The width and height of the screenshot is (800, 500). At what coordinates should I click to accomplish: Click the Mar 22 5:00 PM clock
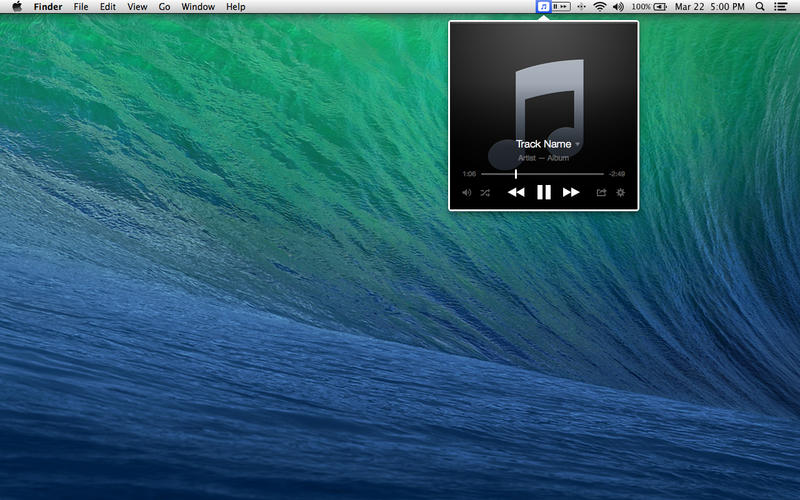click(x=709, y=7)
